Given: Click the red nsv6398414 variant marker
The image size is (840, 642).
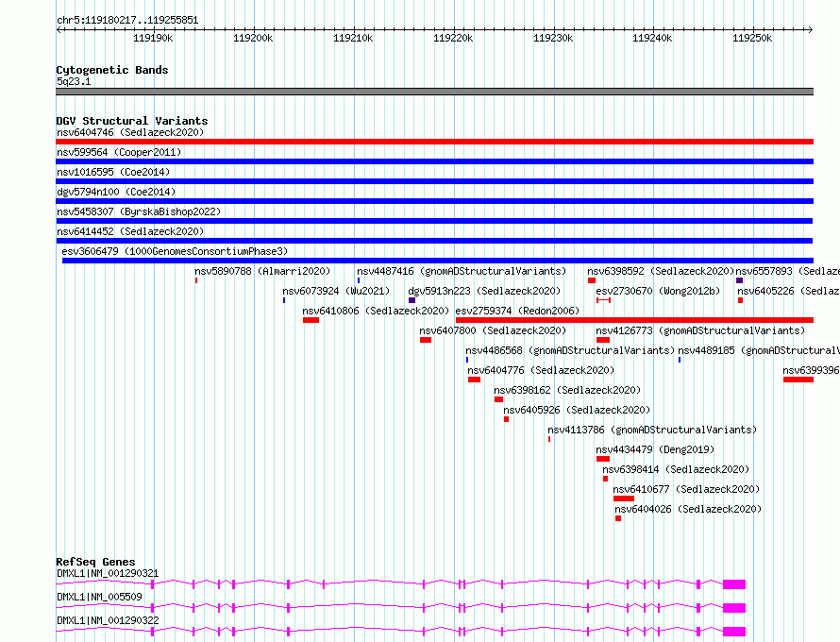Looking at the screenshot, I should 605,479.
